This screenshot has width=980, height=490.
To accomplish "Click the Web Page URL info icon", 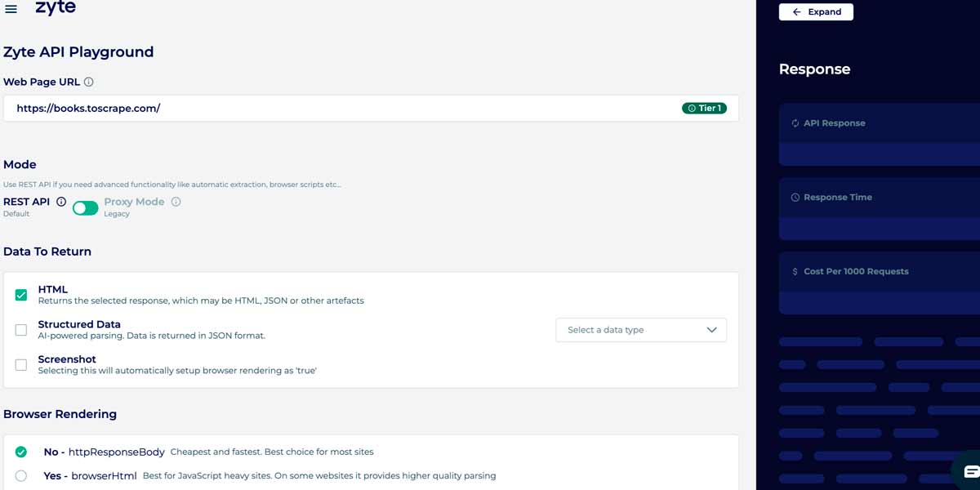I will point(89,82).
